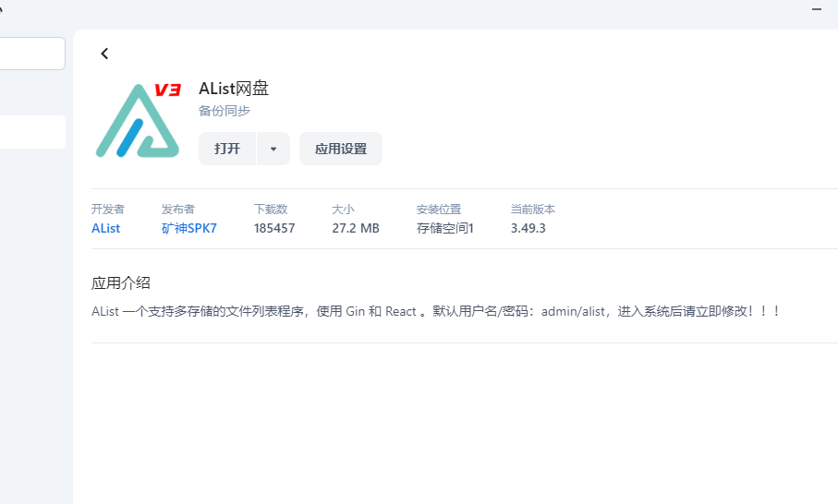
Task: Click the current version 3.49.3
Action: [x=528, y=228]
